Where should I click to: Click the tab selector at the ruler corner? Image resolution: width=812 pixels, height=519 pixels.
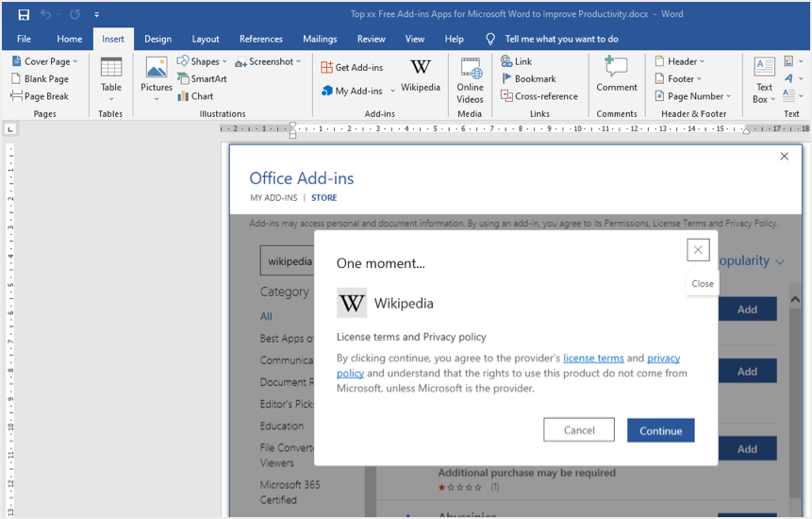point(10,129)
